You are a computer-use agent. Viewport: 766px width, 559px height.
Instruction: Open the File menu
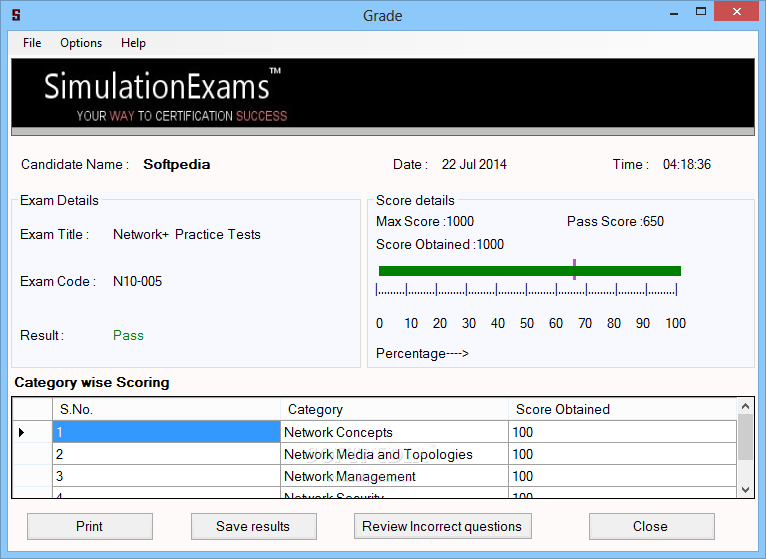coord(32,43)
